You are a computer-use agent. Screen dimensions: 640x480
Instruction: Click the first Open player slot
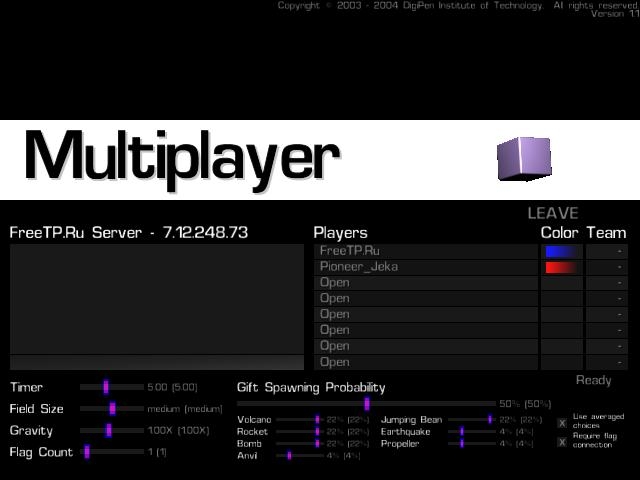pos(425,283)
